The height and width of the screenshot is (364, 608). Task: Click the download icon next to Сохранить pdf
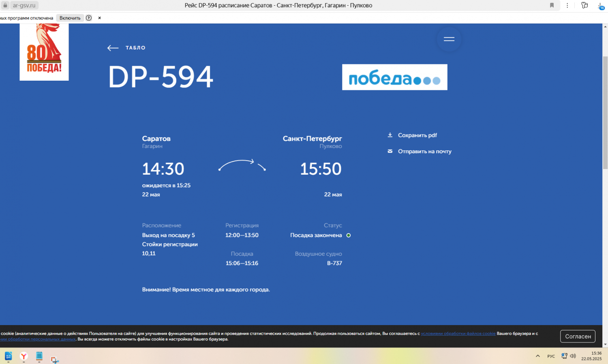(390, 135)
